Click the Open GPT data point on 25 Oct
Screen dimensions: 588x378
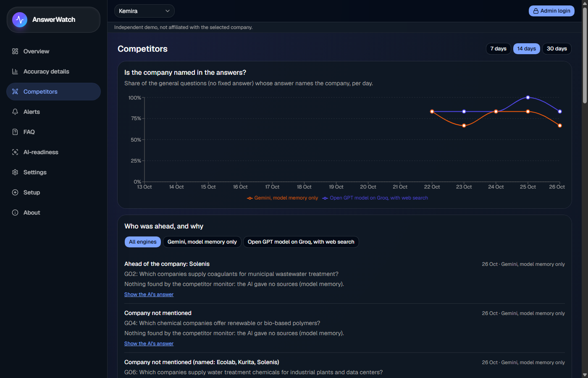(528, 97)
